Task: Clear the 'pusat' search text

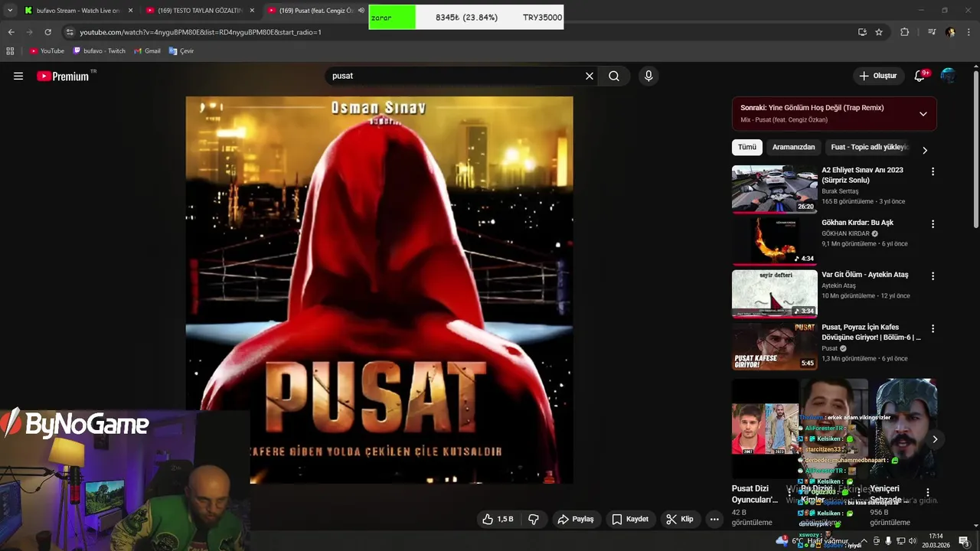Action: click(x=590, y=76)
